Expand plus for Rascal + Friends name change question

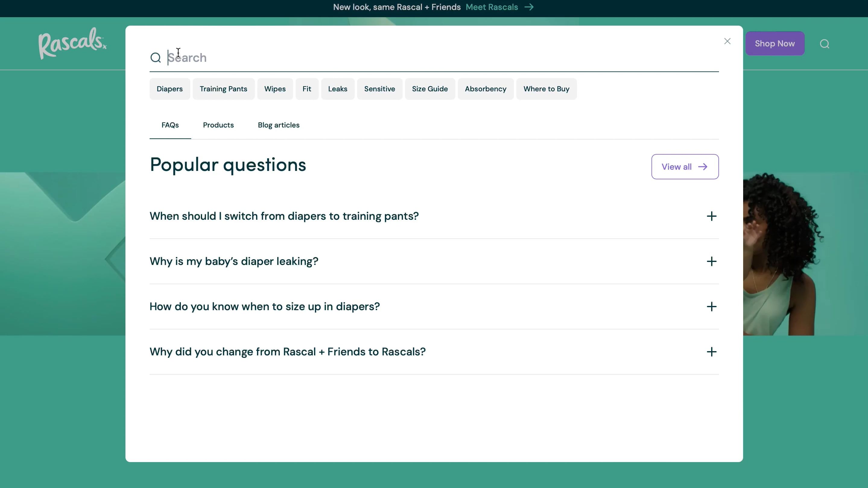711,351
